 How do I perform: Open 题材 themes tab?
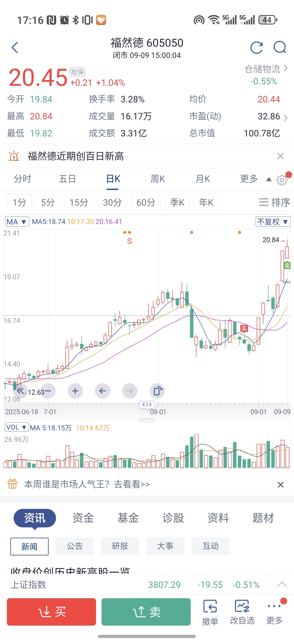pos(263,518)
